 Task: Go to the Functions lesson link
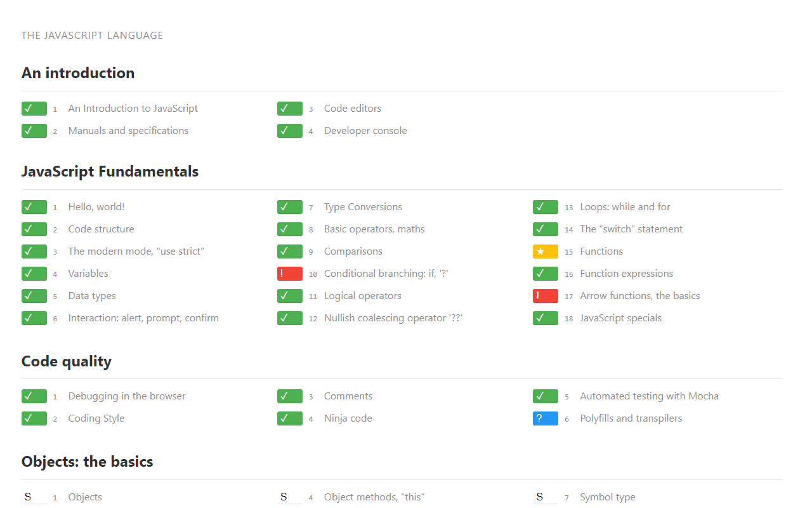[601, 251]
